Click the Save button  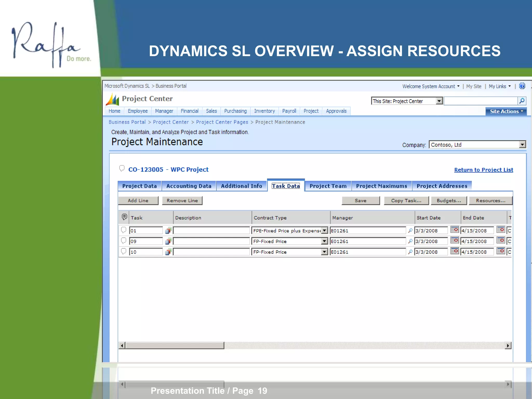(x=361, y=201)
